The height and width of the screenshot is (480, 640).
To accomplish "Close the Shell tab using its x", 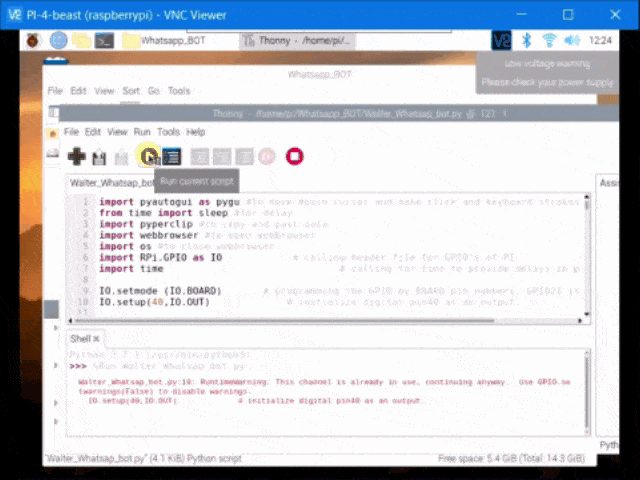I will (x=97, y=339).
